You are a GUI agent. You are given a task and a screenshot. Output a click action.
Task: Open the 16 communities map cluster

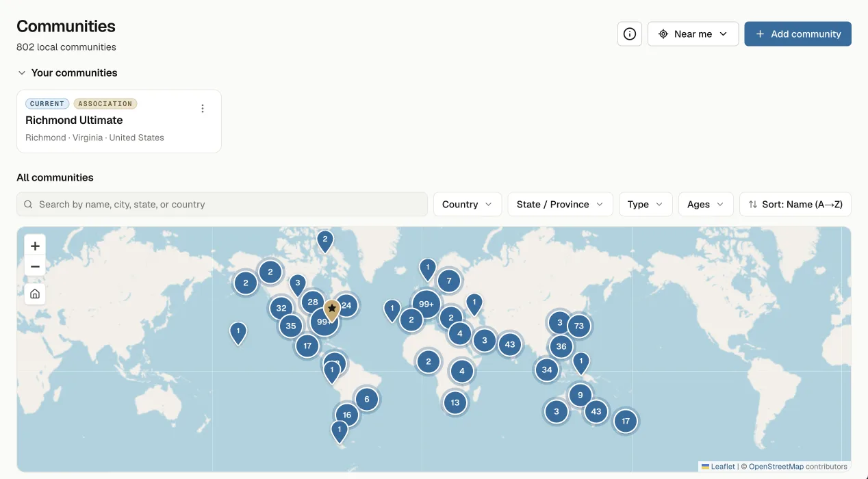(x=347, y=415)
